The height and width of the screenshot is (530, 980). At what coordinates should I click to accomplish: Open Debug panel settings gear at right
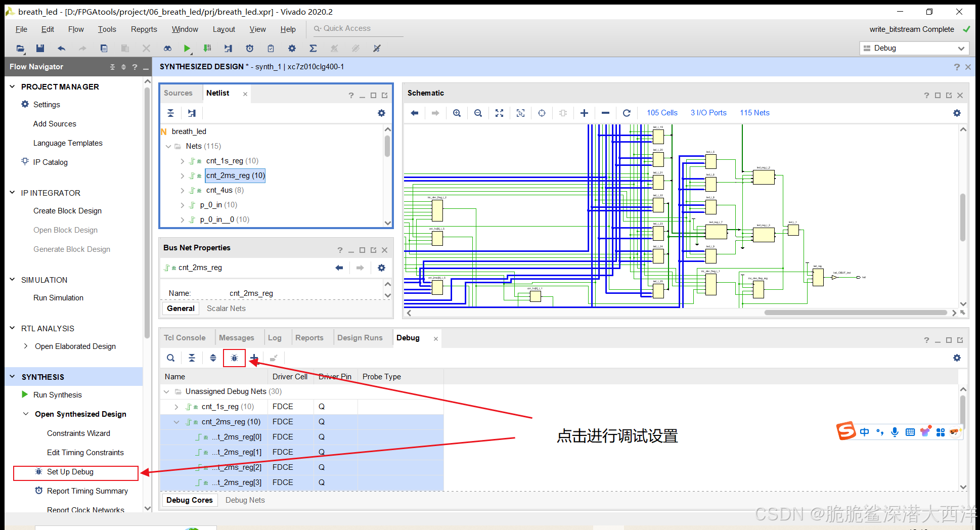click(x=957, y=358)
